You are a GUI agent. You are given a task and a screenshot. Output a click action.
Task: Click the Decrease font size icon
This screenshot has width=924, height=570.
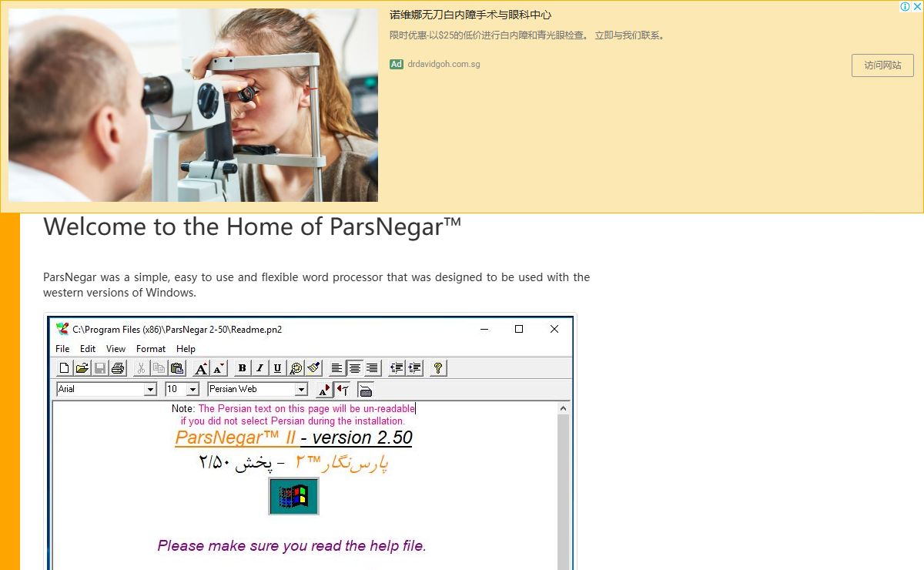[219, 368]
